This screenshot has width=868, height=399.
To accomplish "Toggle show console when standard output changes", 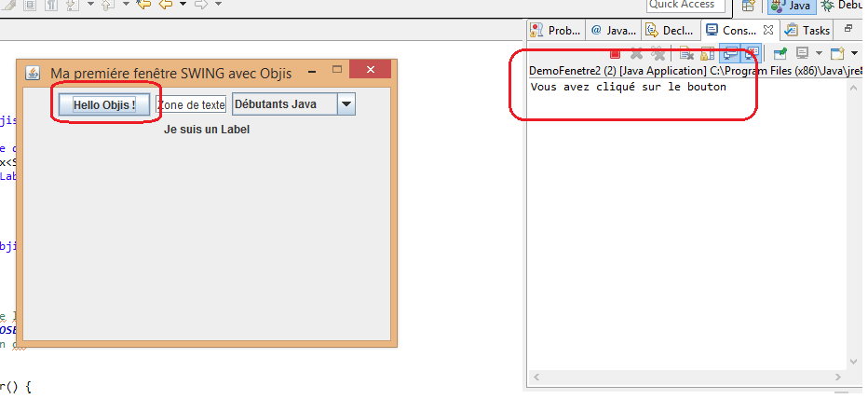I will click(730, 54).
